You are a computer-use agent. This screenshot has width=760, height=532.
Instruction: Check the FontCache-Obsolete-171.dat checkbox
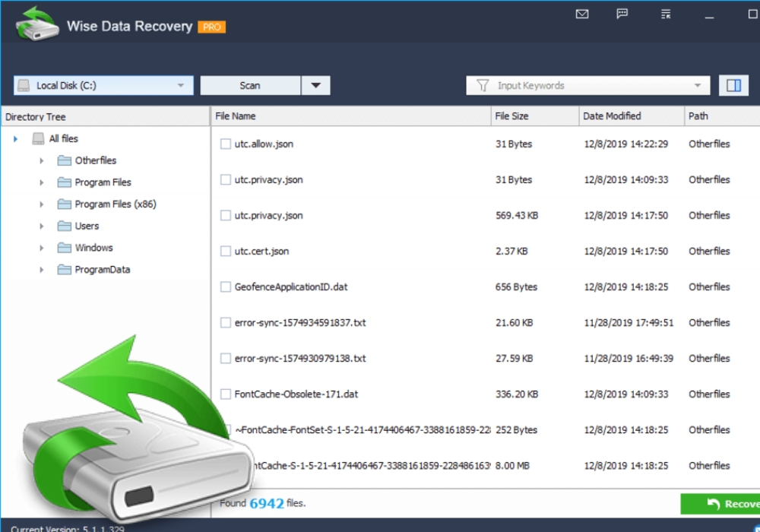pos(226,394)
